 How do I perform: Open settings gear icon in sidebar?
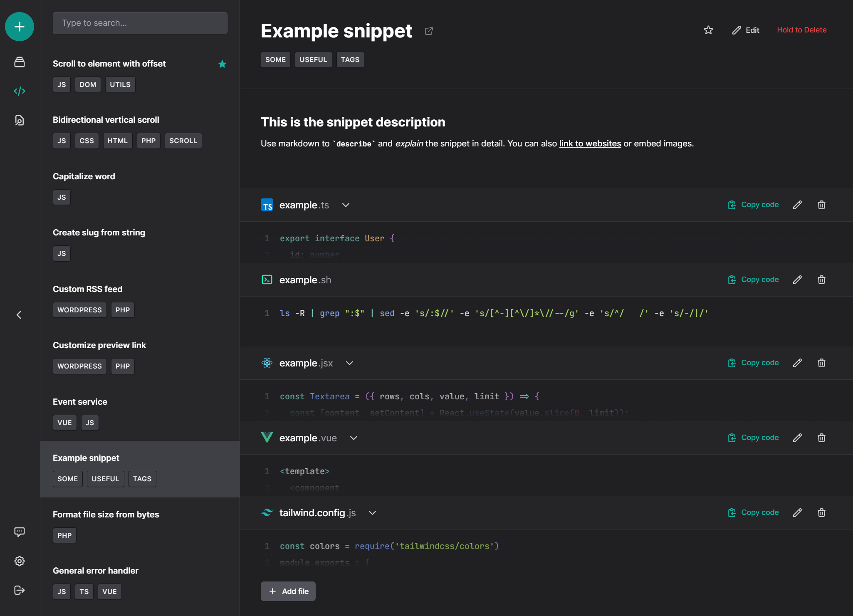click(x=20, y=561)
